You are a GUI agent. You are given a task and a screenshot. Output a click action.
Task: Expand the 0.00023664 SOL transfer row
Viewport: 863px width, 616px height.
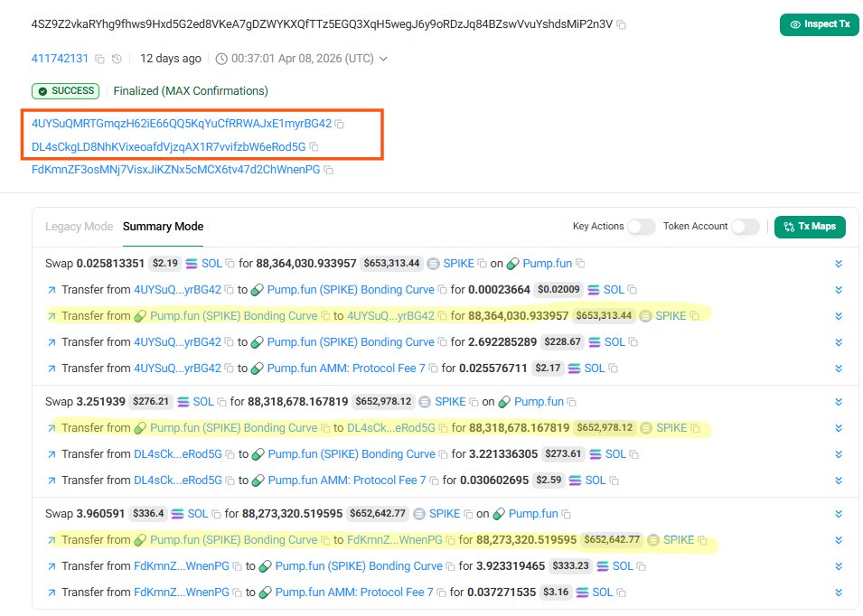[x=839, y=290]
